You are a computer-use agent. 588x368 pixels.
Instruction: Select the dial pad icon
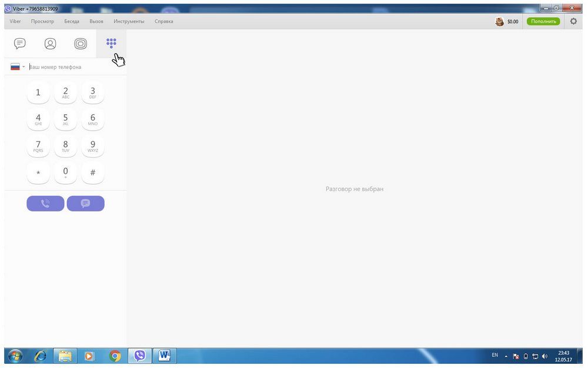tap(111, 43)
